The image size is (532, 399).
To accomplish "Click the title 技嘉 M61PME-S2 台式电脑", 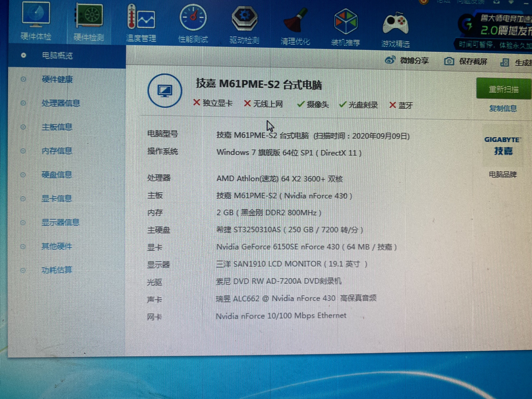I will point(259,84).
